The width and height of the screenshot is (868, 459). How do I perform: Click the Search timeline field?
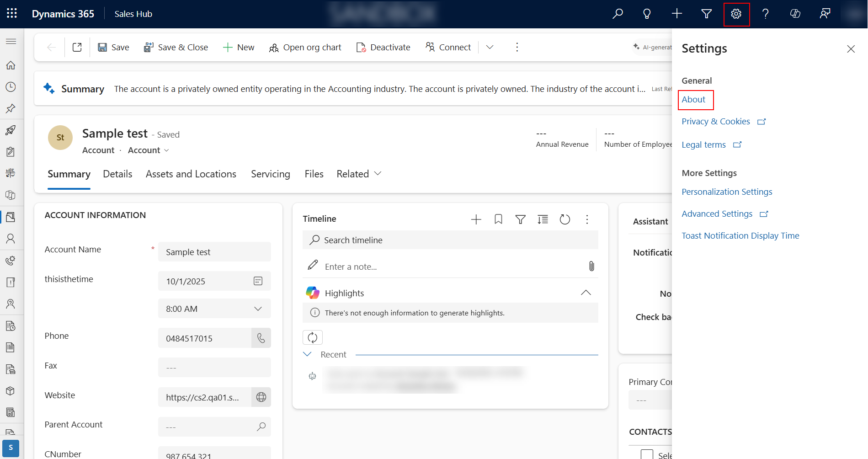(450, 240)
